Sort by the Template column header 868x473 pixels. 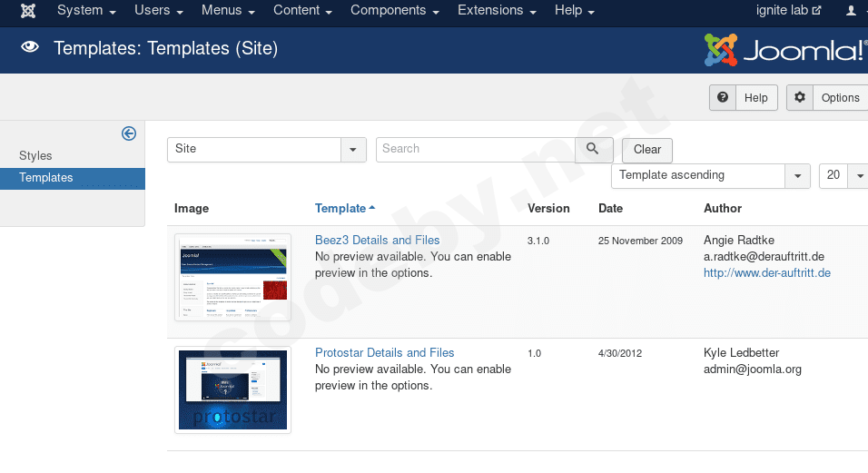click(x=345, y=209)
